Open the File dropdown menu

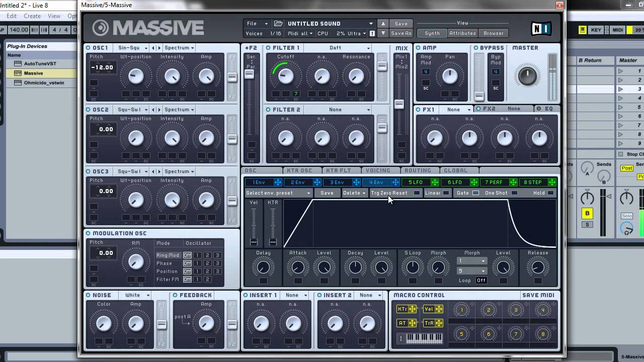pos(258,24)
